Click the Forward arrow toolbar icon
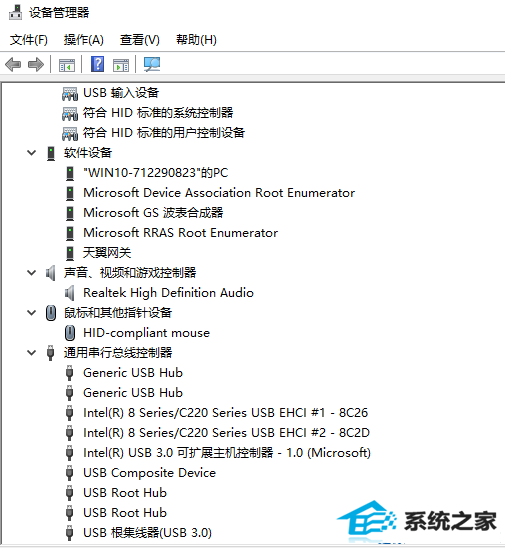The height and width of the screenshot is (548, 505). (x=36, y=65)
